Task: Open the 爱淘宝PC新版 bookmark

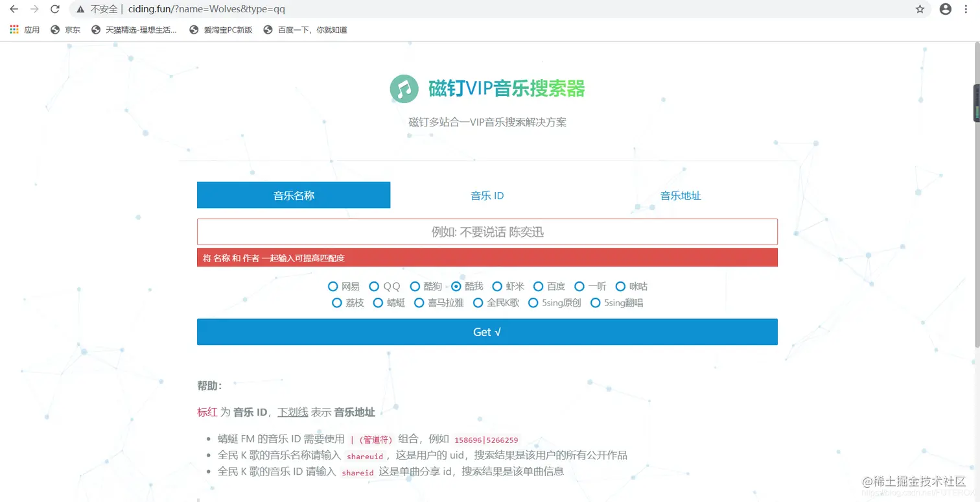Action: point(221,30)
